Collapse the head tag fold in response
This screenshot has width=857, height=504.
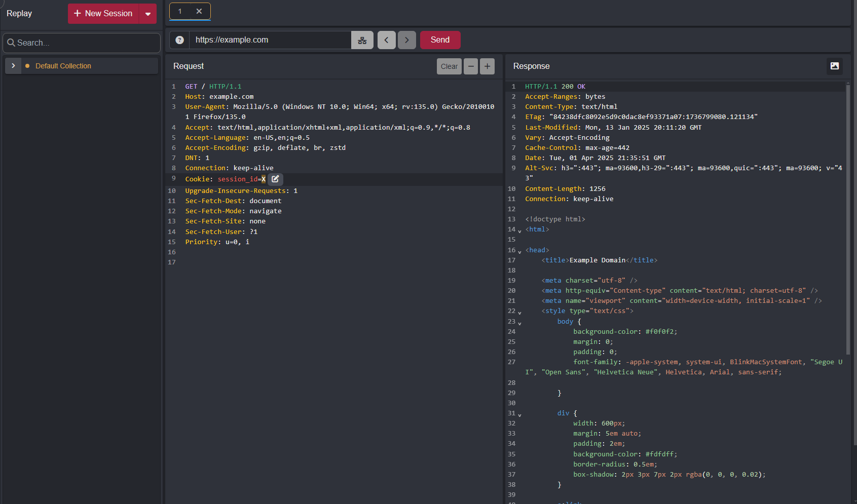click(x=519, y=252)
